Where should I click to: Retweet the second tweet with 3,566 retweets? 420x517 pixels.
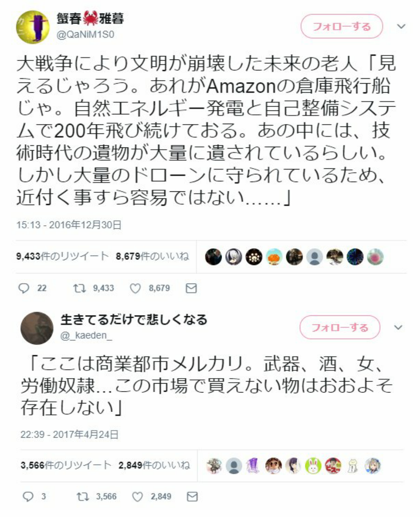pos(82,496)
